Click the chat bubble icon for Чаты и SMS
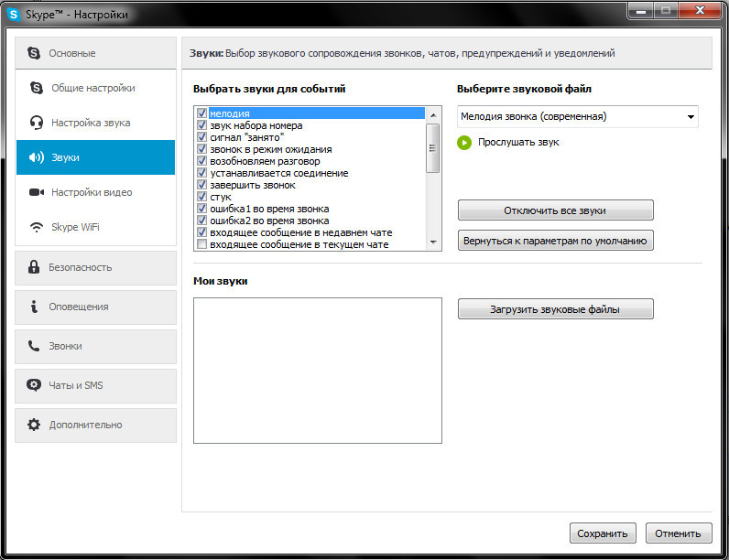The height and width of the screenshot is (560, 729). 34,385
